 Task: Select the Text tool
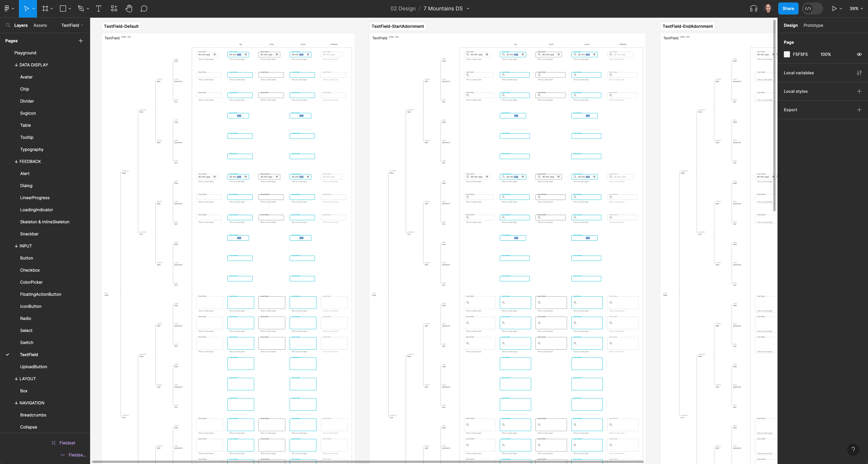(x=98, y=8)
